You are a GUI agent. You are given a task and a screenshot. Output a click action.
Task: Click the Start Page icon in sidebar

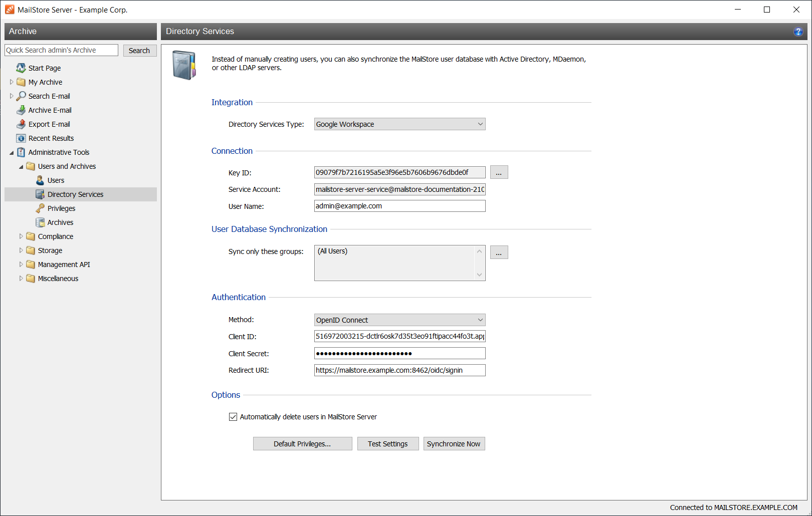[x=21, y=68]
